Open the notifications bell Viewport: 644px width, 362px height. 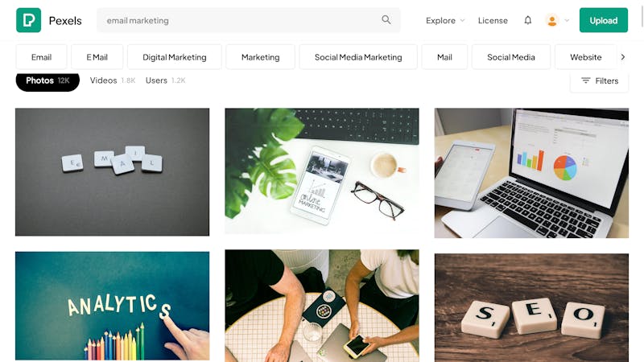[528, 20]
